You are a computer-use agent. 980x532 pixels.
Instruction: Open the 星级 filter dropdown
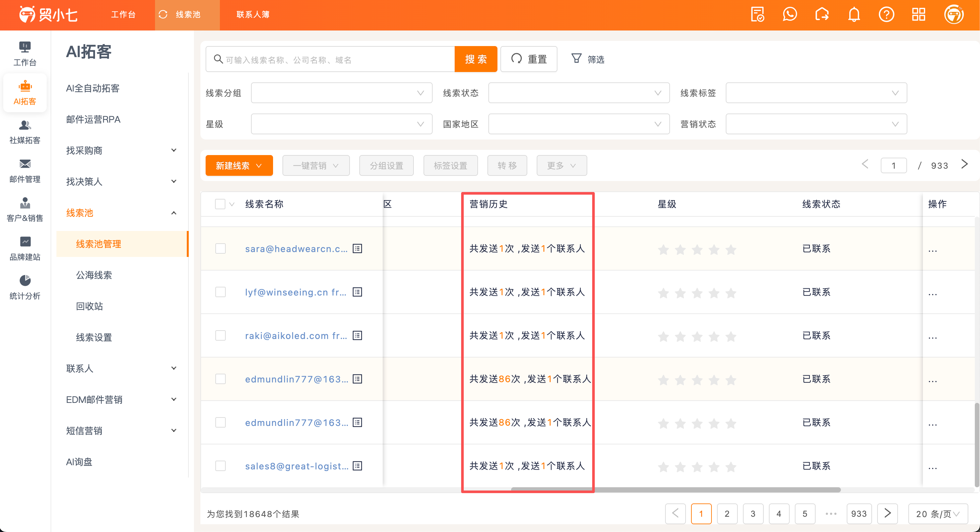341,124
